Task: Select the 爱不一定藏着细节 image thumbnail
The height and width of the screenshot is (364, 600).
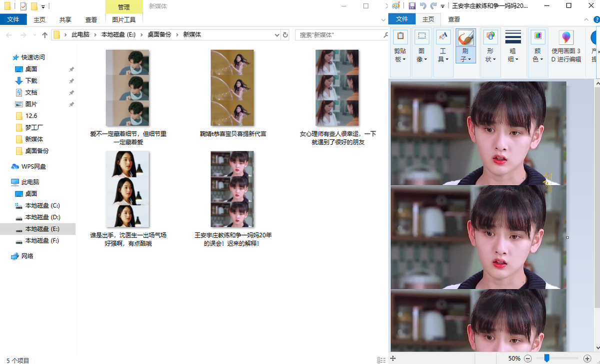Action: [x=127, y=88]
